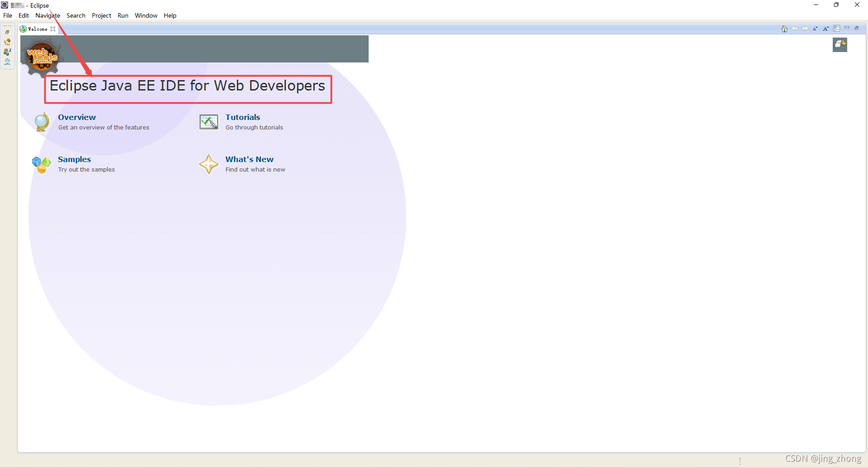Click the Navigate Forward arrow in Welcome toolbar
The height and width of the screenshot is (468, 868).
(805, 29)
